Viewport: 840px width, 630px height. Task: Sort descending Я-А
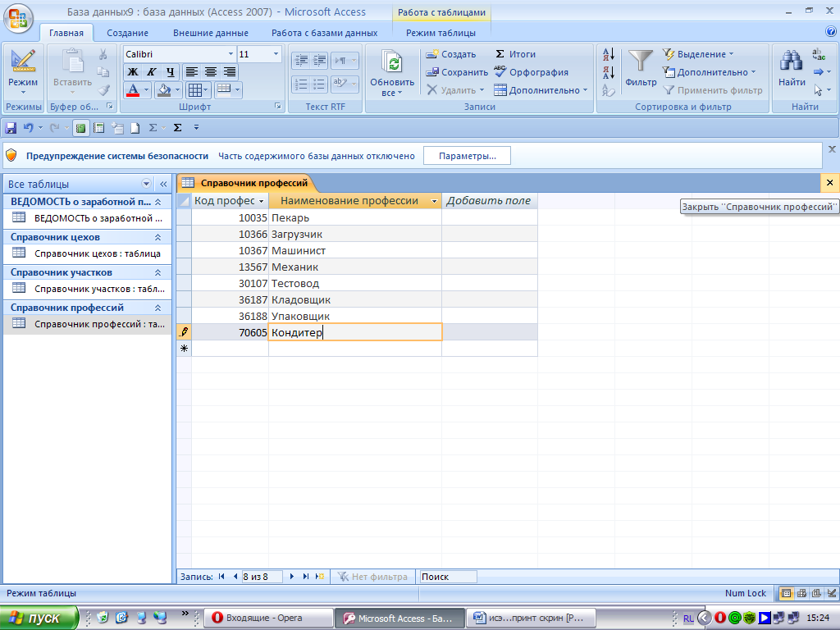(609, 72)
